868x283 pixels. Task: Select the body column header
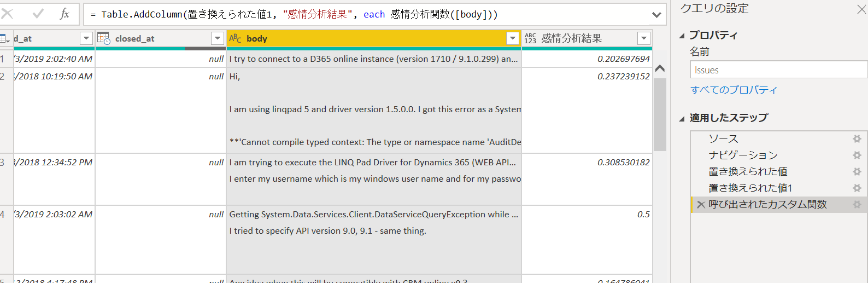click(x=374, y=38)
